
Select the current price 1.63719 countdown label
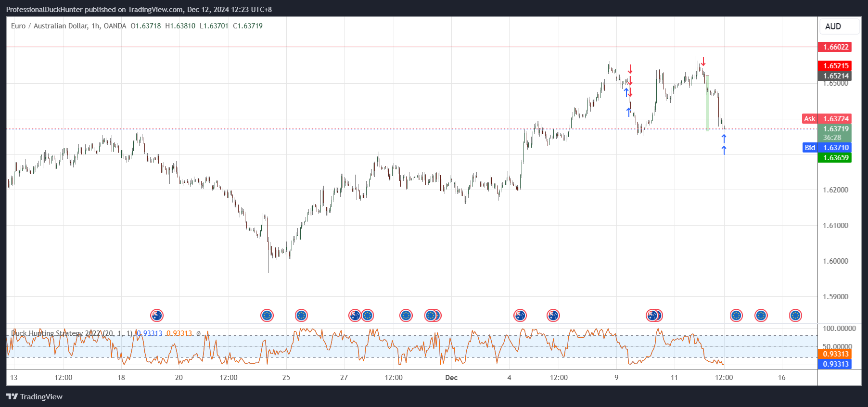[x=835, y=133]
